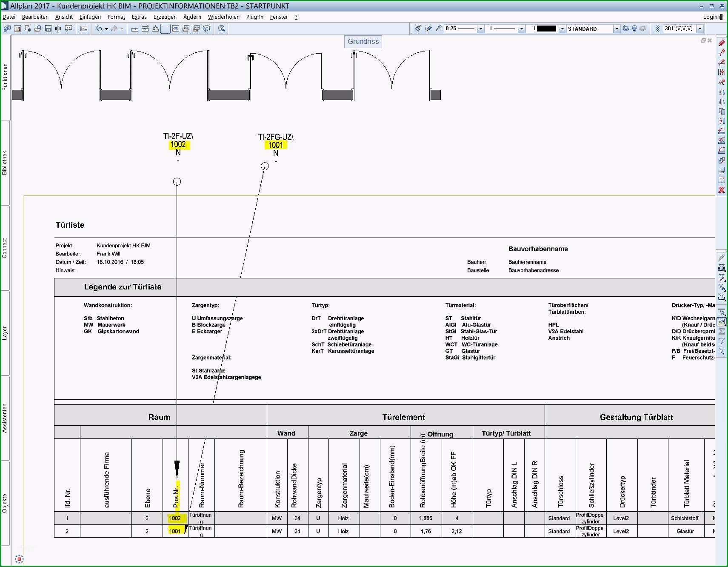Click the Save diskette icon
Viewport: 728px width, 567px height.
[48, 29]
